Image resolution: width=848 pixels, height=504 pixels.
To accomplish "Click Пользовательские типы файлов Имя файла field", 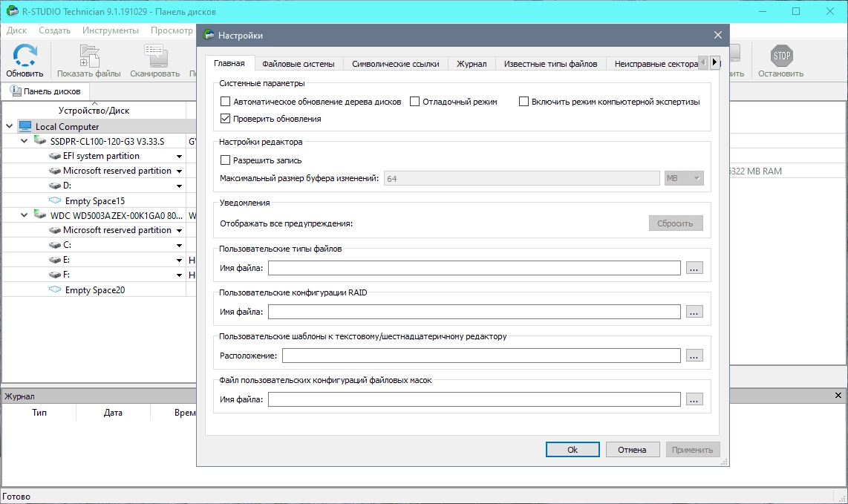I will click(x=474, y=268).
